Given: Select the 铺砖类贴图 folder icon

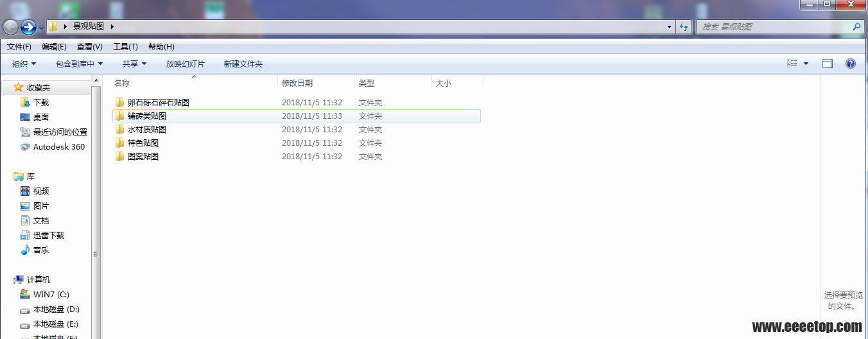Looking at the screenshot, I should coord(119,116).
